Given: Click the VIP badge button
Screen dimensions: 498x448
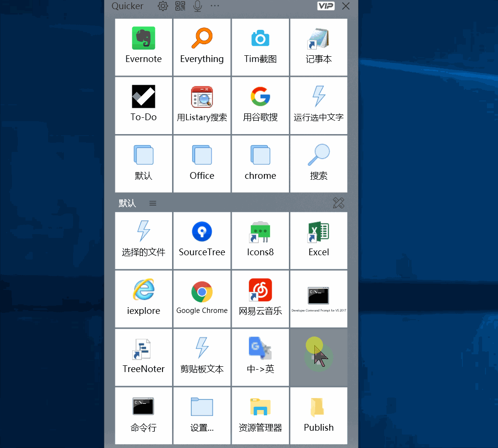Looking at the screenshot, I should click(x=326, y=6).
